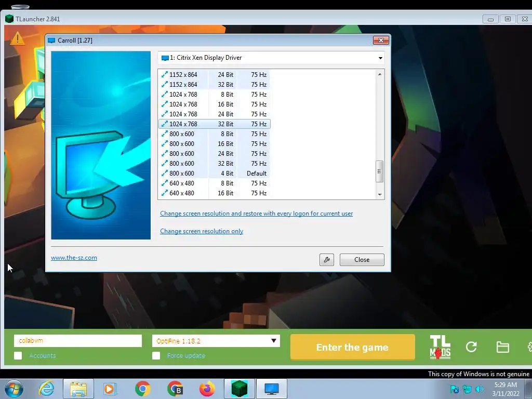Screen dimensions: 532x399
Task: Select 1024 x 768 24 Bit 75 Hz
Action: click(x=215, y=114)
